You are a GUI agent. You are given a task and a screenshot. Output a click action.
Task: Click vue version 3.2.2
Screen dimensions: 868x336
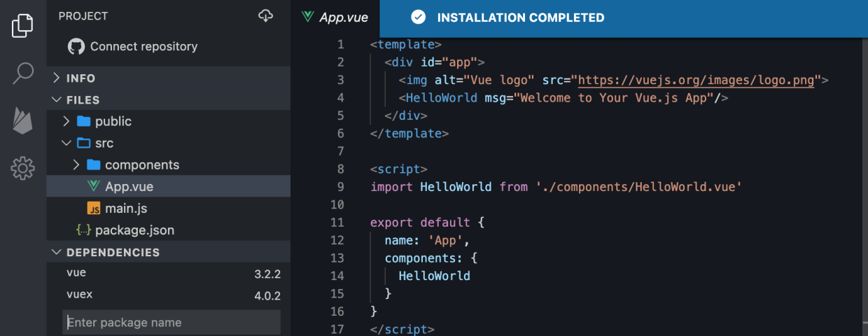tap(267, 274)
